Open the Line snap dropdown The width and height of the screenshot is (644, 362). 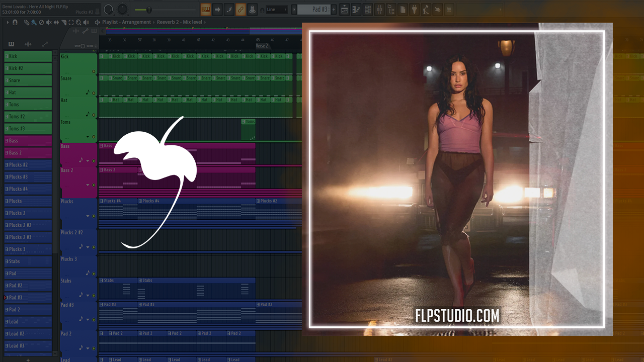tap(277, 10)
